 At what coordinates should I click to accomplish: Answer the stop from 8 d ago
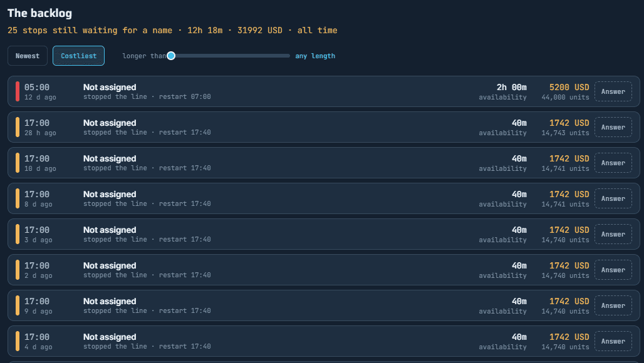coord(613,198)
